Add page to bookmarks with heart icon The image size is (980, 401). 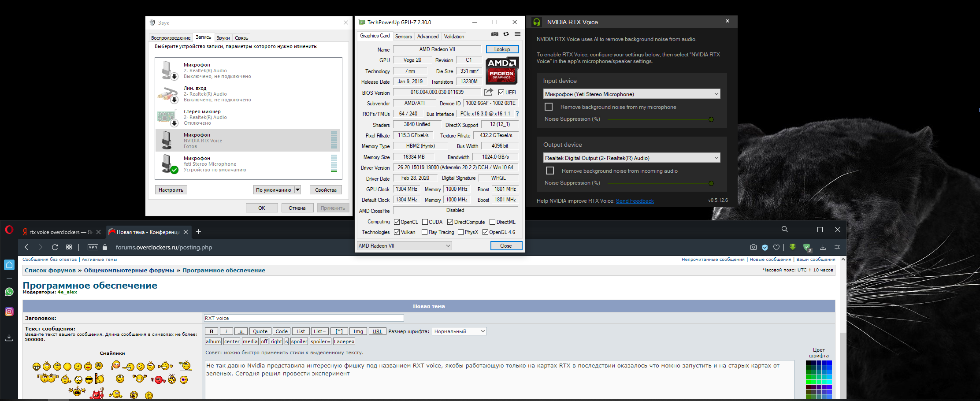pyautogui.click(x=776, y=247)
